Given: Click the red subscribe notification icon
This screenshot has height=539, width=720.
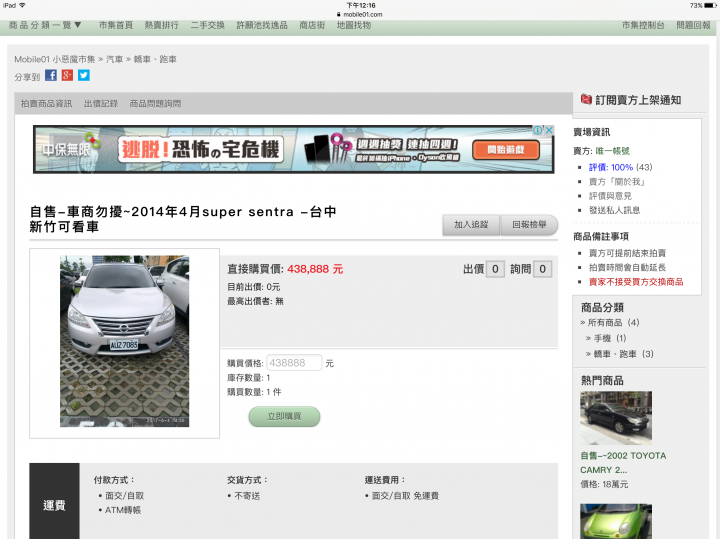Looking at the screenshot, I should (586, 99).
